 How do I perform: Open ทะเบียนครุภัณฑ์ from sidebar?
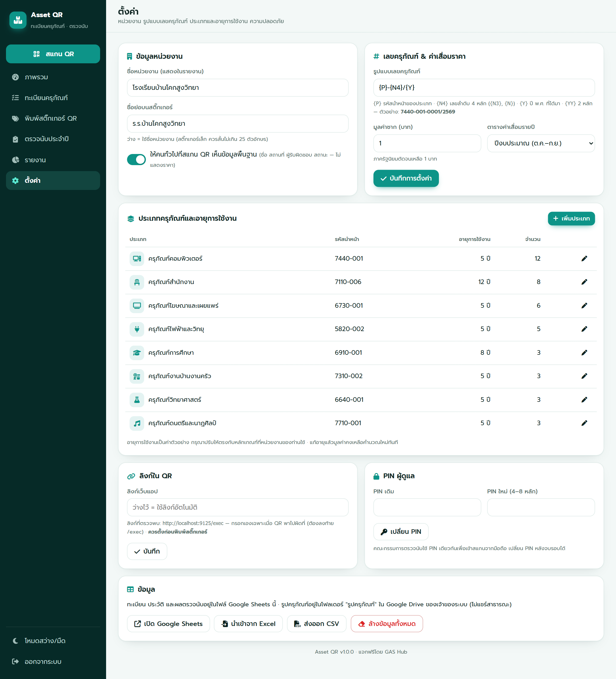53,98
